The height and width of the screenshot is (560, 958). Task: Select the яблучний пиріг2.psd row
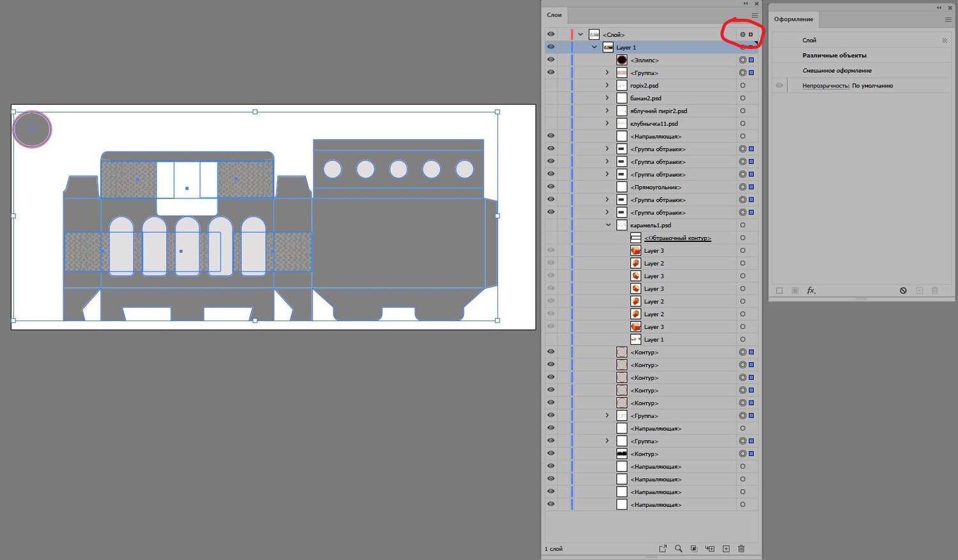click(651, 111)
